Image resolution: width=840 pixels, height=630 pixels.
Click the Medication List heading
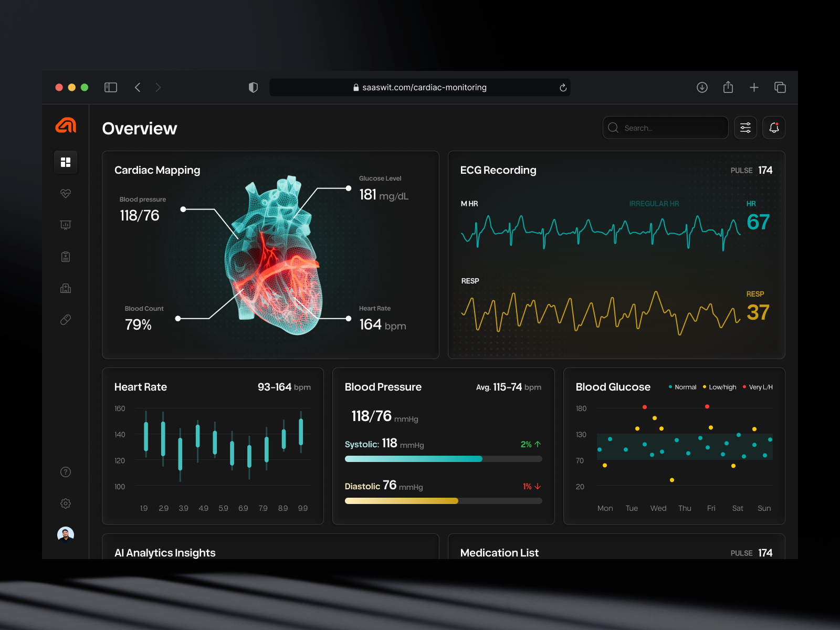coord(499,553)
